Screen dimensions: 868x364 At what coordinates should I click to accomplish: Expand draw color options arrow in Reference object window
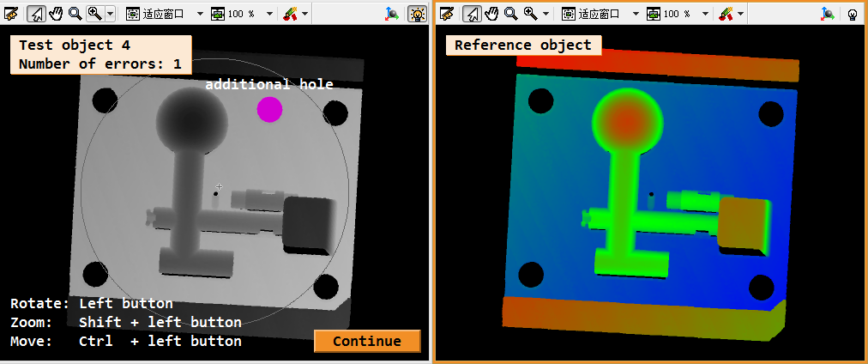click(x=740, y=14)
